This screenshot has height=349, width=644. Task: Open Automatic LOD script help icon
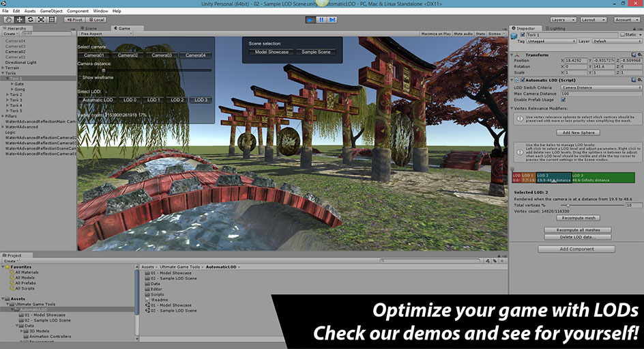pyautogui.click(x=633, y=80)
